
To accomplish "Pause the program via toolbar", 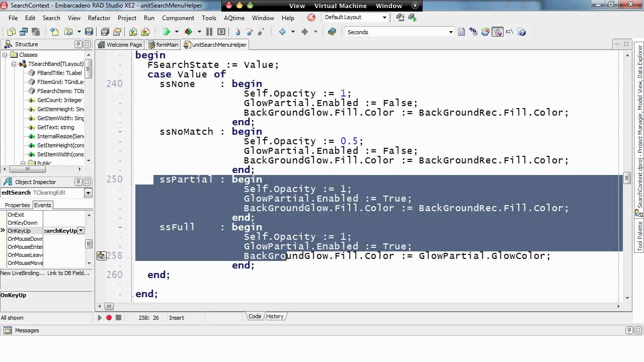I will pyautogui.click(x=209, y=32).
